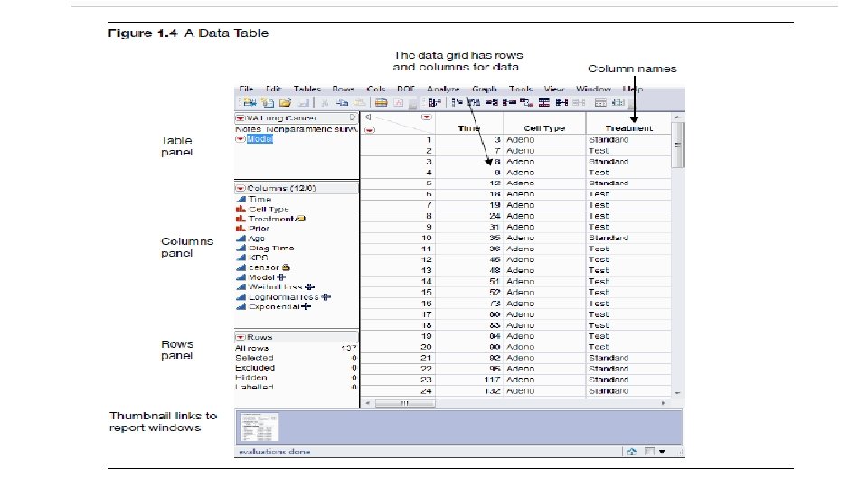The width and height of the screenshot is (868, 488).
Task: Click the continuous modeling icon beside KPS
Action: [241, 258]
